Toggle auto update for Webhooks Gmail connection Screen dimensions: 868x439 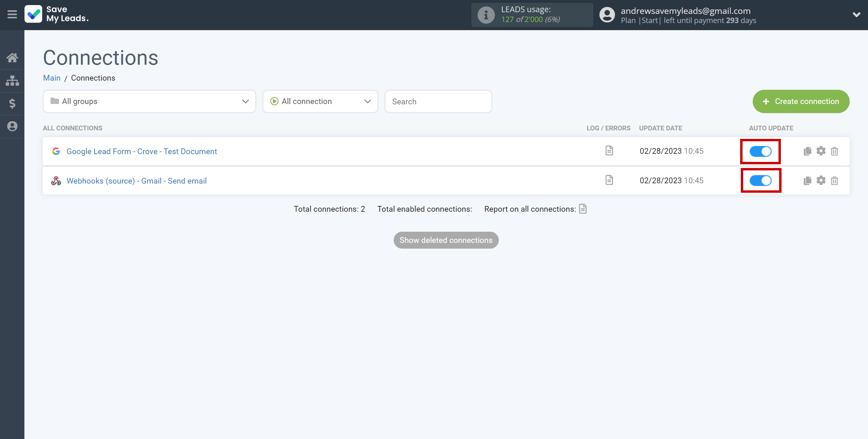[761, 180]
